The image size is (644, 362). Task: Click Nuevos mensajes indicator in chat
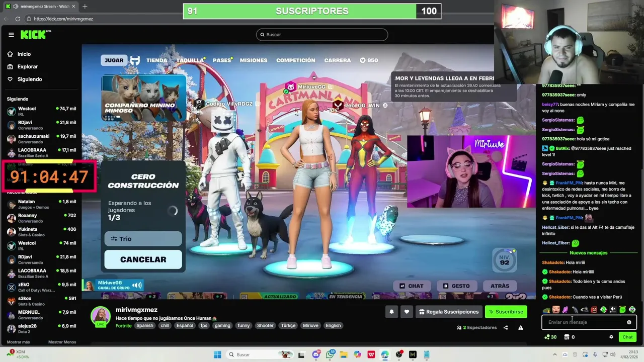(588, 253)
